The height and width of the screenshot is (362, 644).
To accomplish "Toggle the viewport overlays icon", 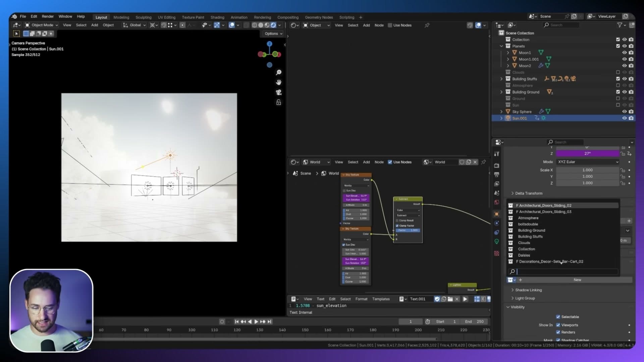I will 231,25.
